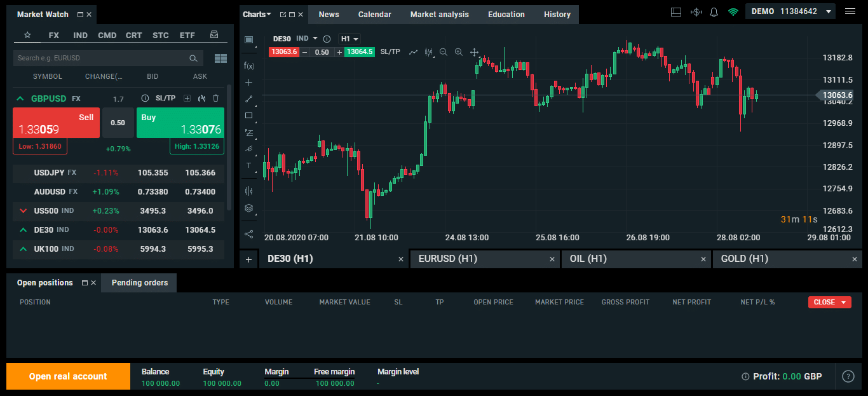The height and width of the screenshot is (396, 868).
Task: Click the Open real account button
Action: click(x=67, y=376)
